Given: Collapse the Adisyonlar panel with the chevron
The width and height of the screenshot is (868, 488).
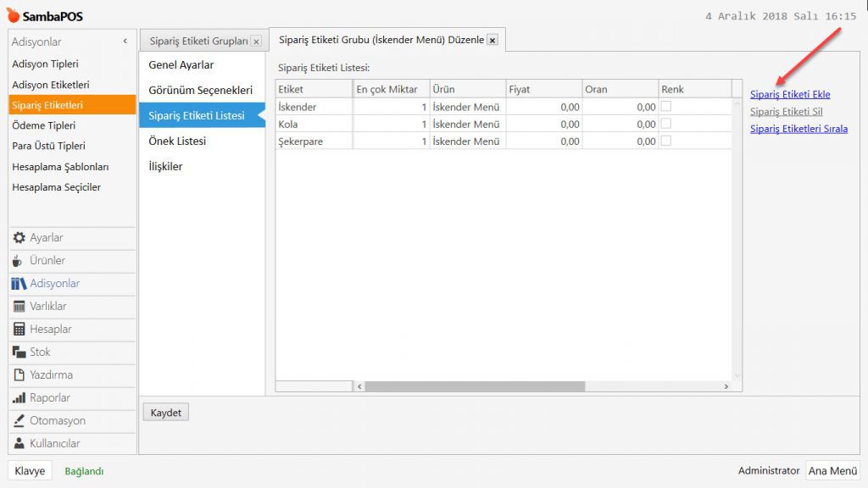Looking at the screenshot, I should 125,42.
